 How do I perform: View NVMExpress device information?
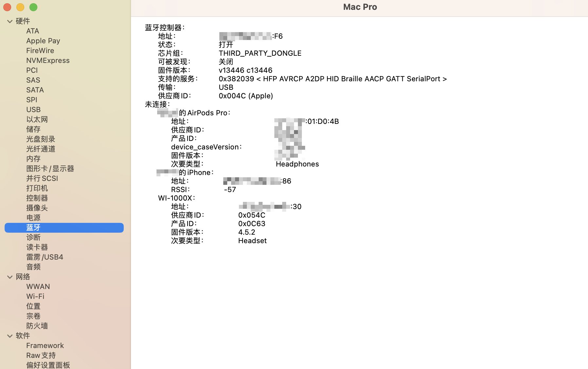48,60
